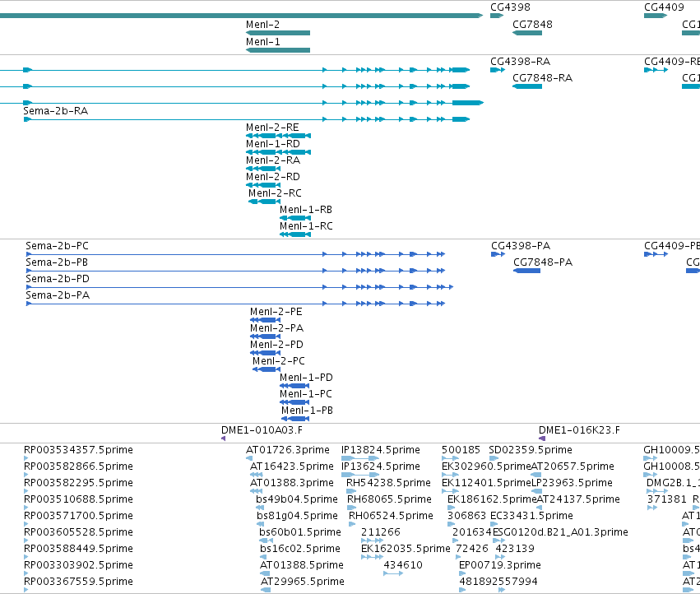
Task: Select the Menl-2-RD transcript
Action: 263,185
